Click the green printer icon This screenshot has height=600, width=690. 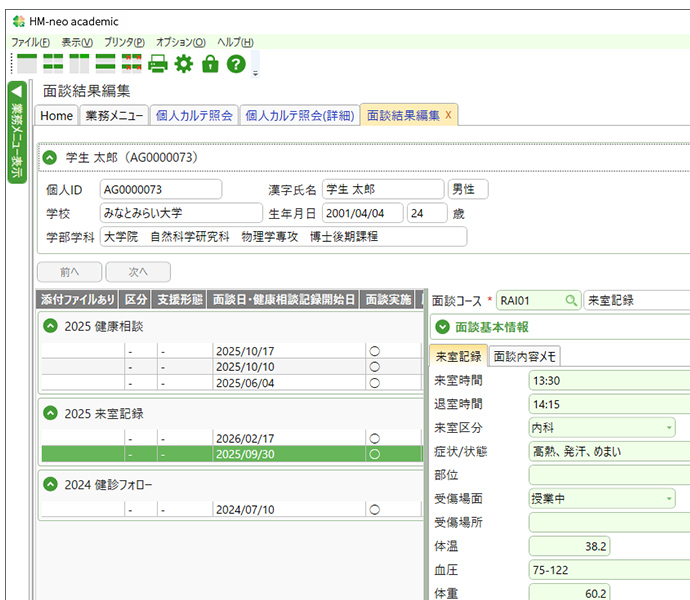(x=158, y=64)
